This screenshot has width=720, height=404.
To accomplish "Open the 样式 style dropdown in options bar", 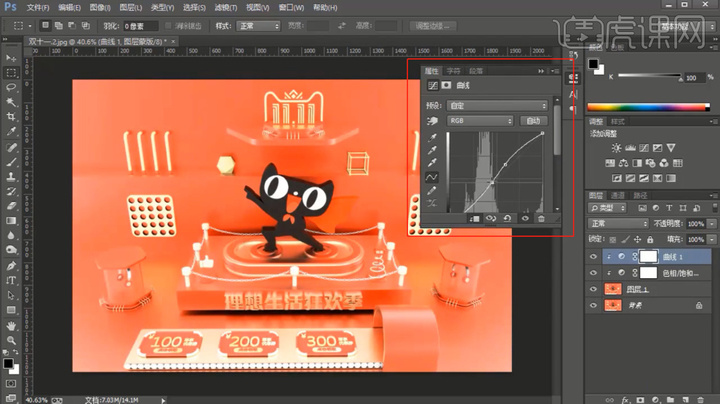I will coord(258,26).
